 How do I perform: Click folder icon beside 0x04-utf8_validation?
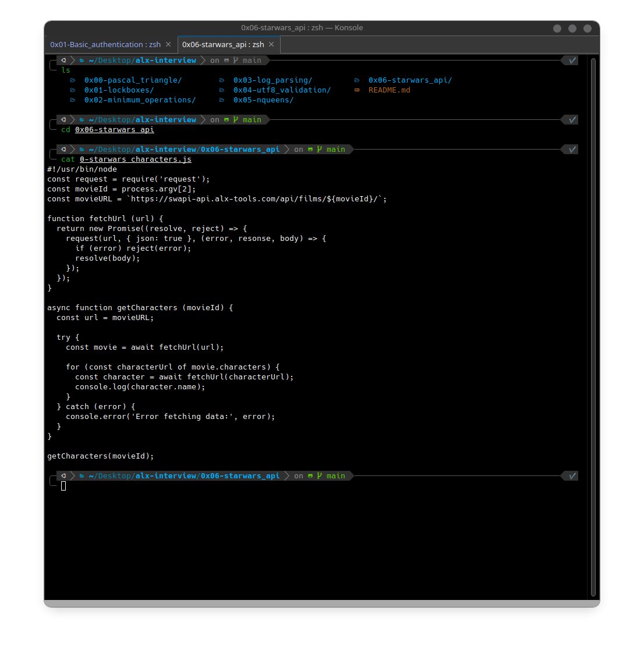[222, 90]
